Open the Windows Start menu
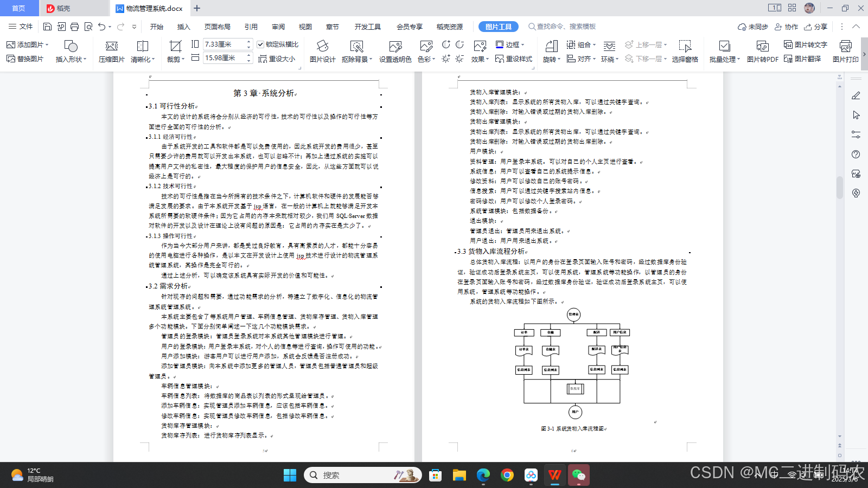Screen dimensions: 868x488 click(290, 476)
